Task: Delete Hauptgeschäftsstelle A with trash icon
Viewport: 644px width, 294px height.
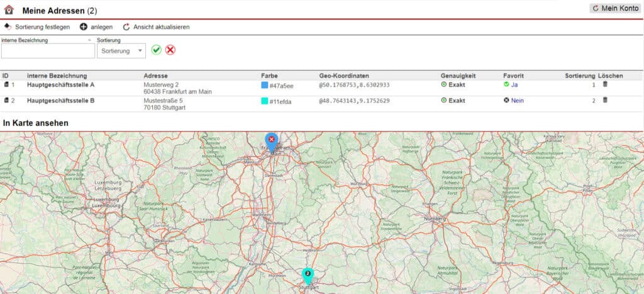Action: click(605, 84)
